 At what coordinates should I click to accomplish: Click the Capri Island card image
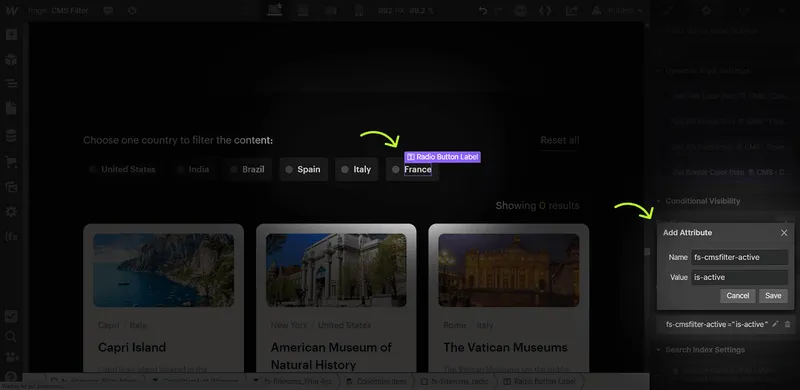coord(163,270)
